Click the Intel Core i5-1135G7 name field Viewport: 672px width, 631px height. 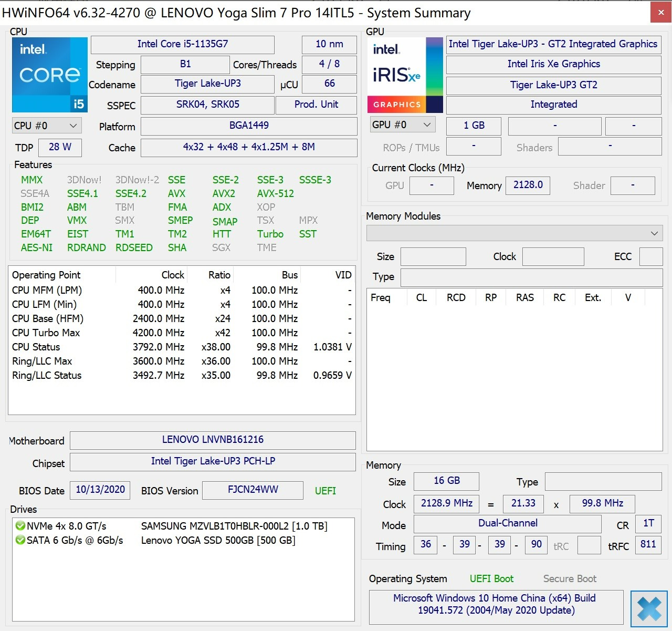(x=183, y=44)
